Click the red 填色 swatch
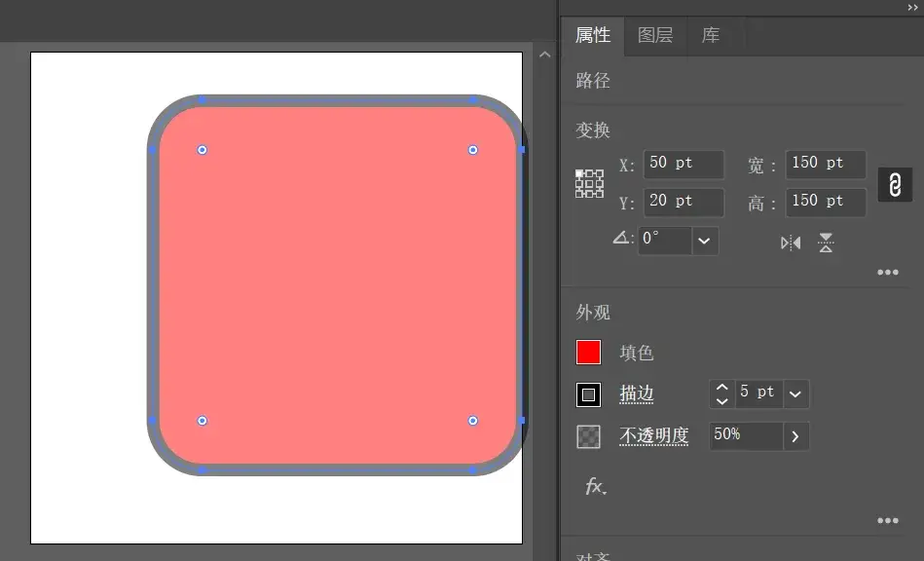 (588, 353)
